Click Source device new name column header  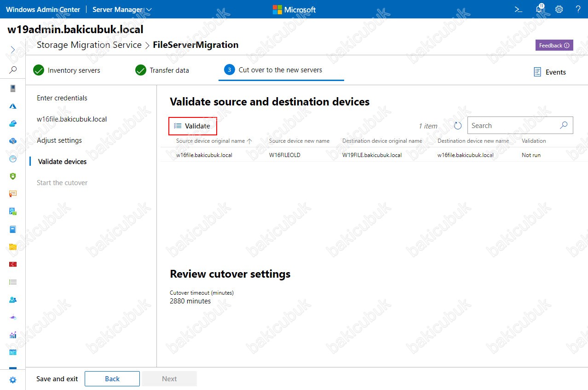click(x=299, y=141)
